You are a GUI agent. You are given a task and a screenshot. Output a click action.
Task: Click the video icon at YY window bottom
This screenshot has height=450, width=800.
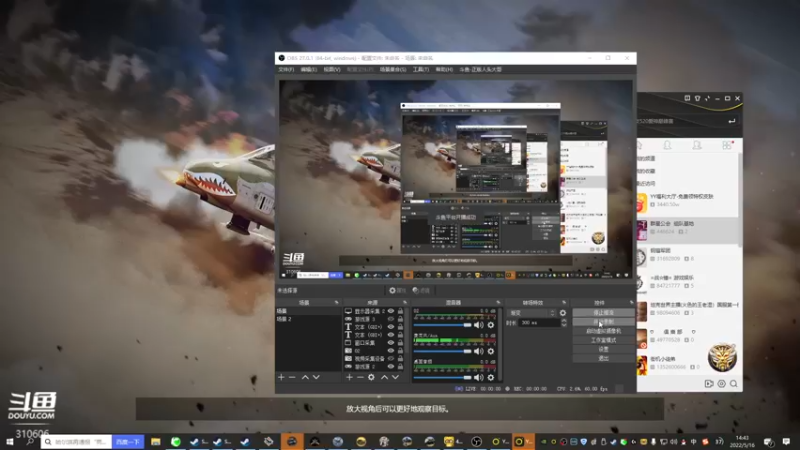[x=709, y=384]
